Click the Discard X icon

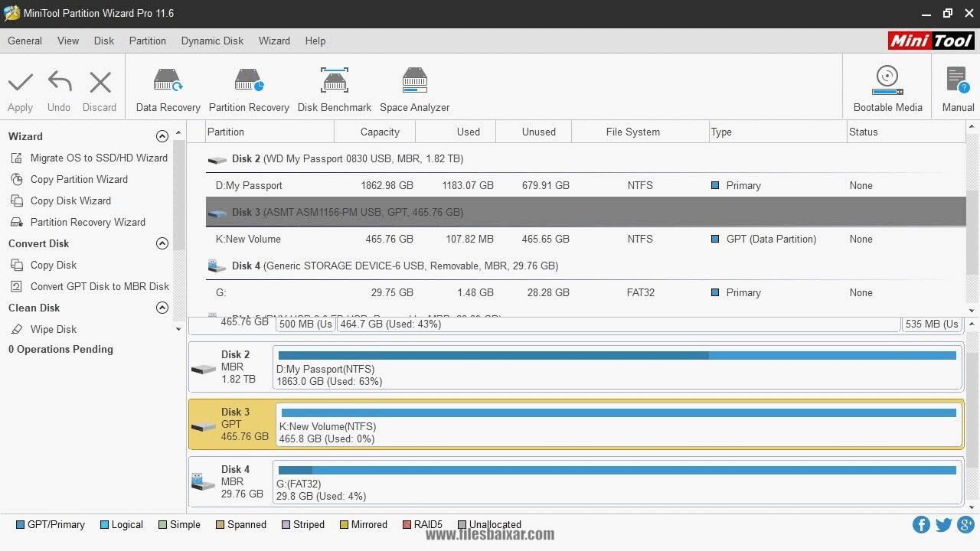click(100, 82)
